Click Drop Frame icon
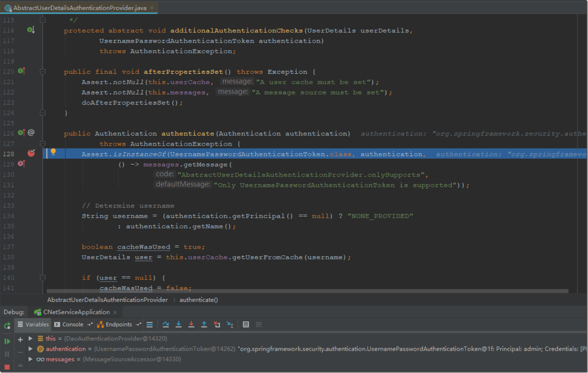The image size is (588, 373). click(217, 325)
